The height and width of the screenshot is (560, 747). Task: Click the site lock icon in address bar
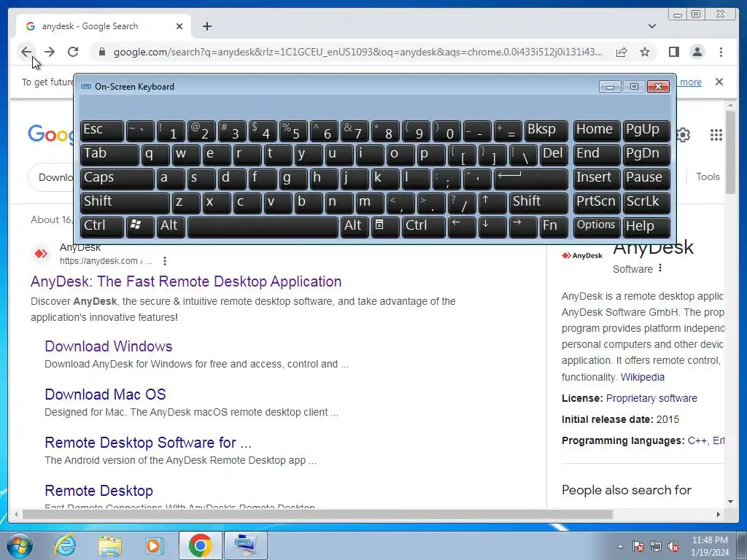click(101, 52)
